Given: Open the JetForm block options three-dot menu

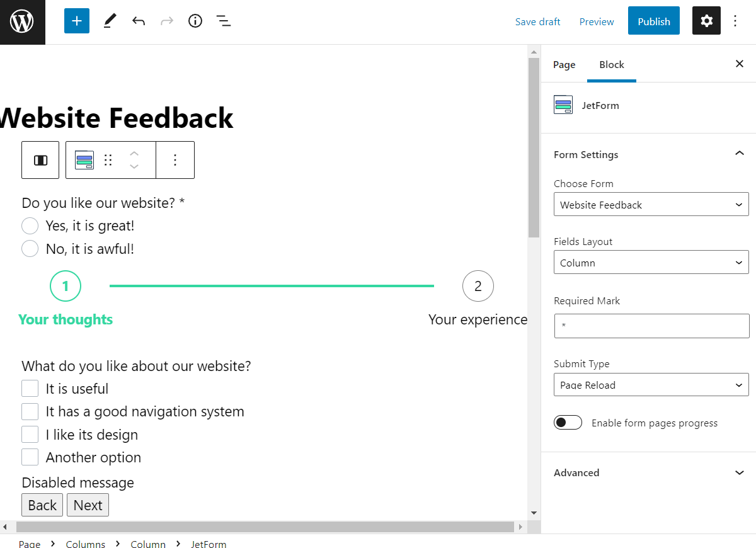Looking at the screenshot, I should [x=175, y=160].
